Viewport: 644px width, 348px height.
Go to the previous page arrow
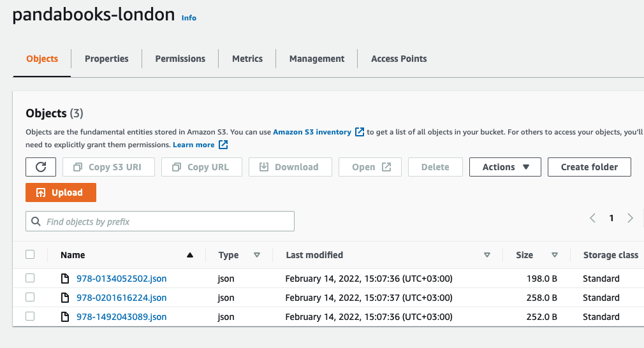592,218
